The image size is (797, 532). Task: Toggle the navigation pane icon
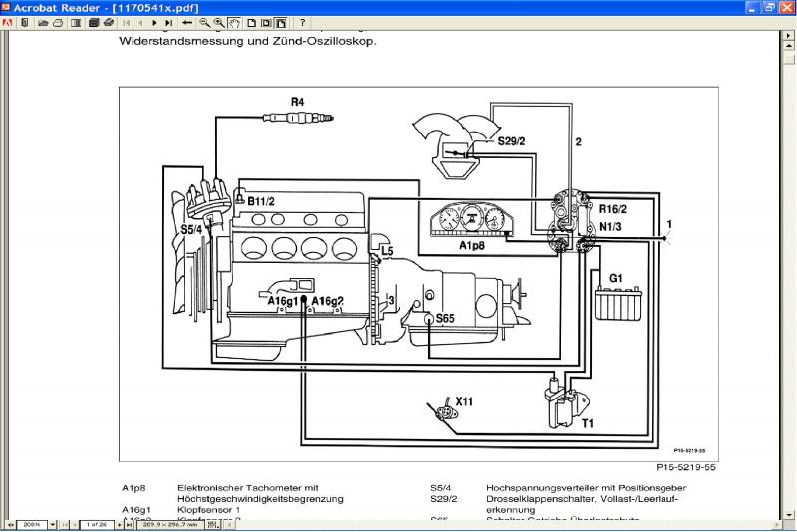[76, 23]
